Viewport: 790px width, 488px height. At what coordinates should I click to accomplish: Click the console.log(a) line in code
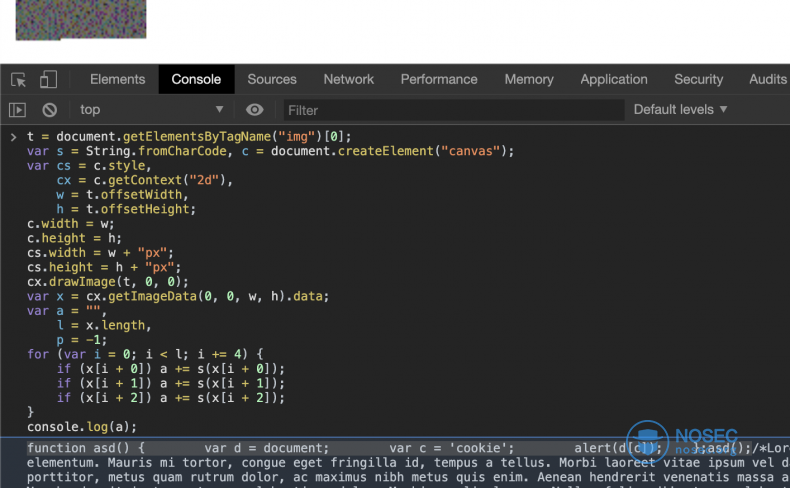click(x=82, y=427)
